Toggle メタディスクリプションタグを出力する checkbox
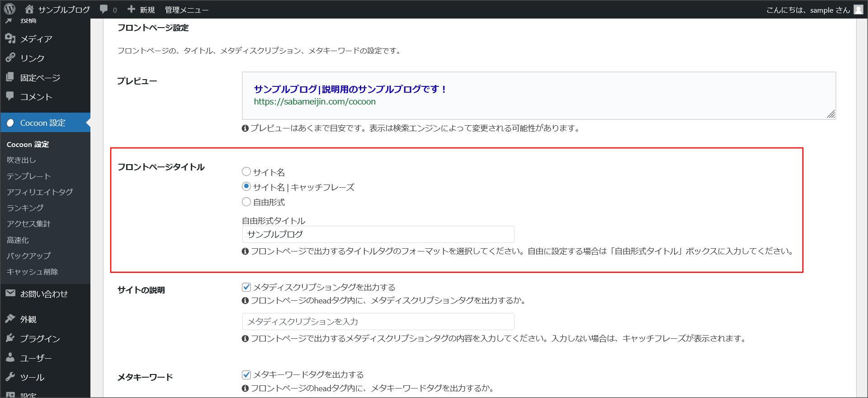868x398 pixels. tap(246, 287)
